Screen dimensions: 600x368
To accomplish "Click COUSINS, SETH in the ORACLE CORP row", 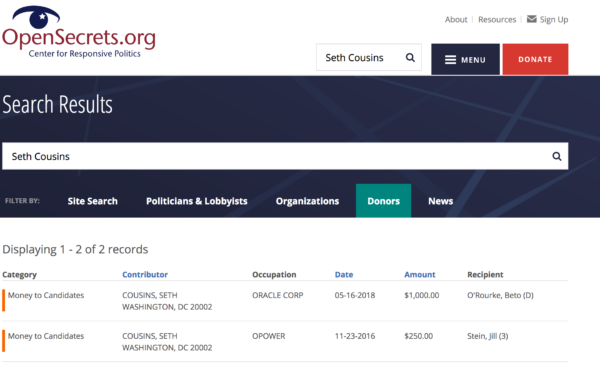I will (150, 295).
